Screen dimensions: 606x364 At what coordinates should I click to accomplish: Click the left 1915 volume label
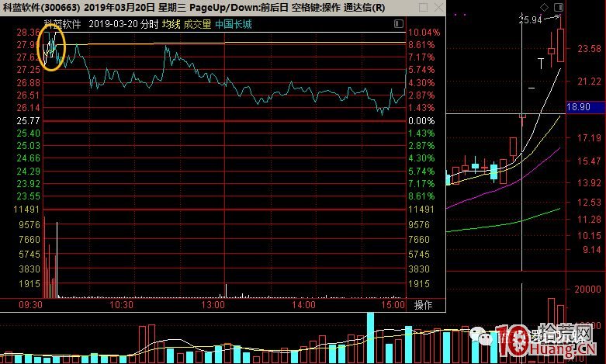click(x=29, y=283)
